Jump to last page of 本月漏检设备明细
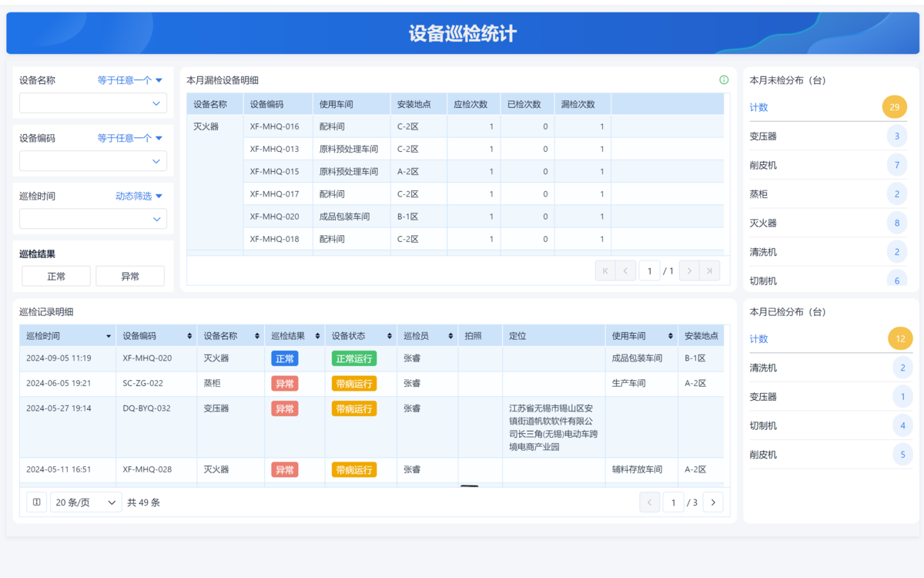 (710, 271)
